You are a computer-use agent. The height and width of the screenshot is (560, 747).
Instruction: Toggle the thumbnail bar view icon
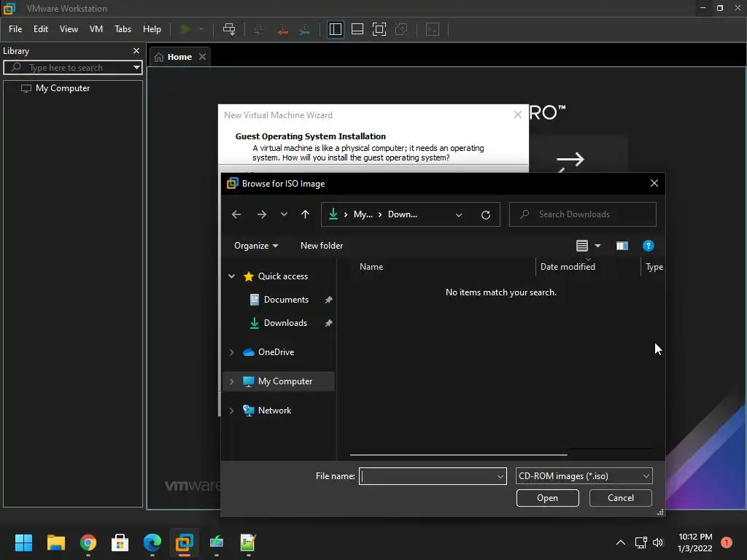[357, 29]
